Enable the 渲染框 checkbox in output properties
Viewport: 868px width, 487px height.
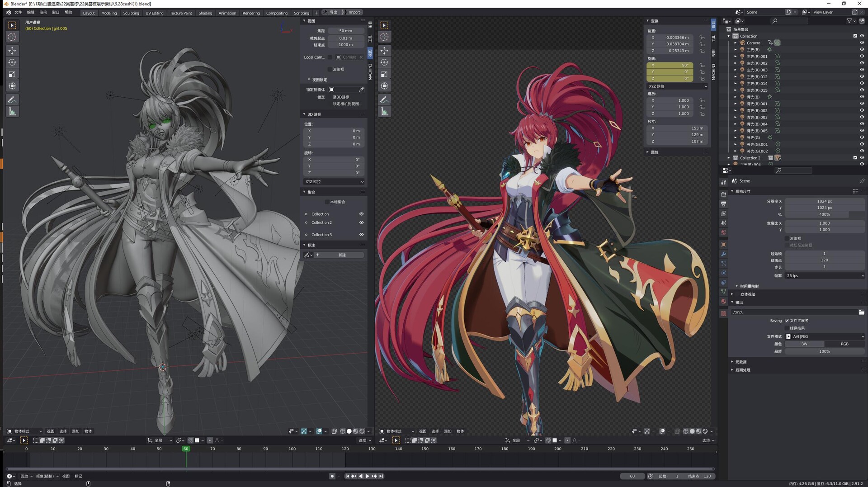tap(787, 238)
